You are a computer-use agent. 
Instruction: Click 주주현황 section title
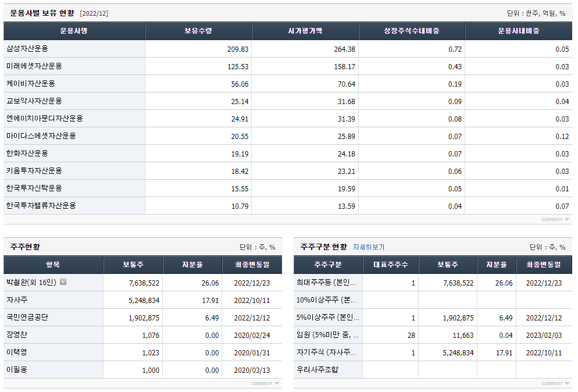(25, 247)
